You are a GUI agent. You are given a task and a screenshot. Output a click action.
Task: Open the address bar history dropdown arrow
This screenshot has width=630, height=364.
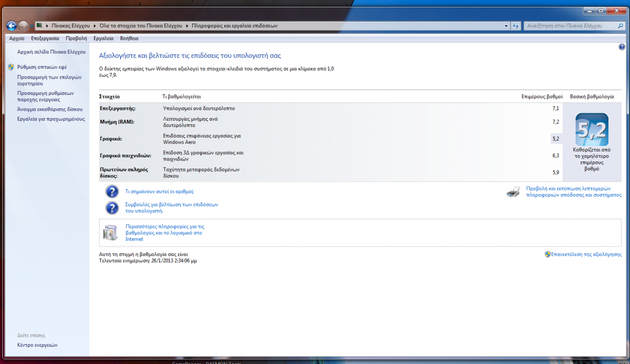(506, 26)
